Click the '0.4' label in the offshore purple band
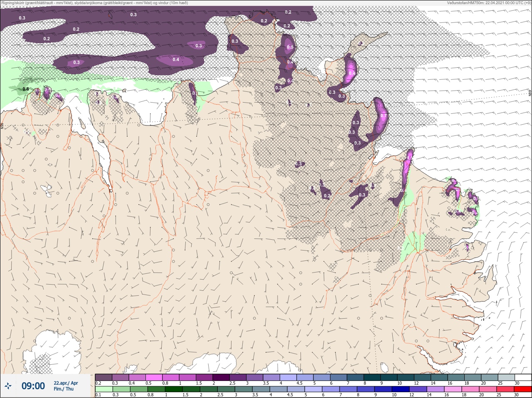 (176, 59)
